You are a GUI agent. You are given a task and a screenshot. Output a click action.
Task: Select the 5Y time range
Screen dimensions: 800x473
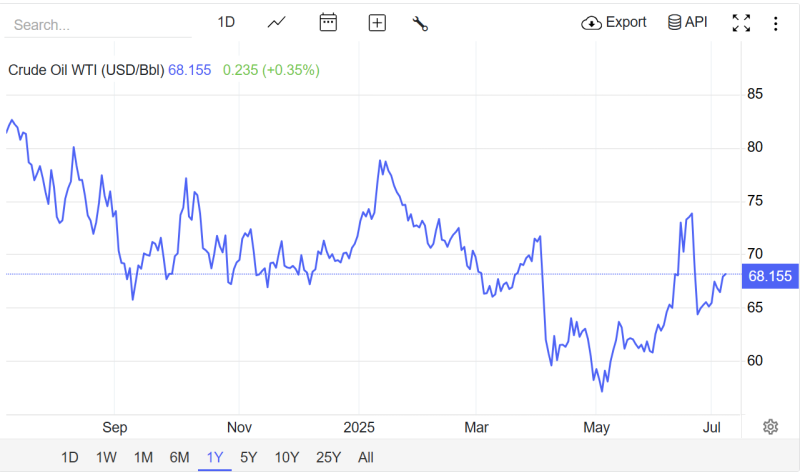[x=248, y=457]
